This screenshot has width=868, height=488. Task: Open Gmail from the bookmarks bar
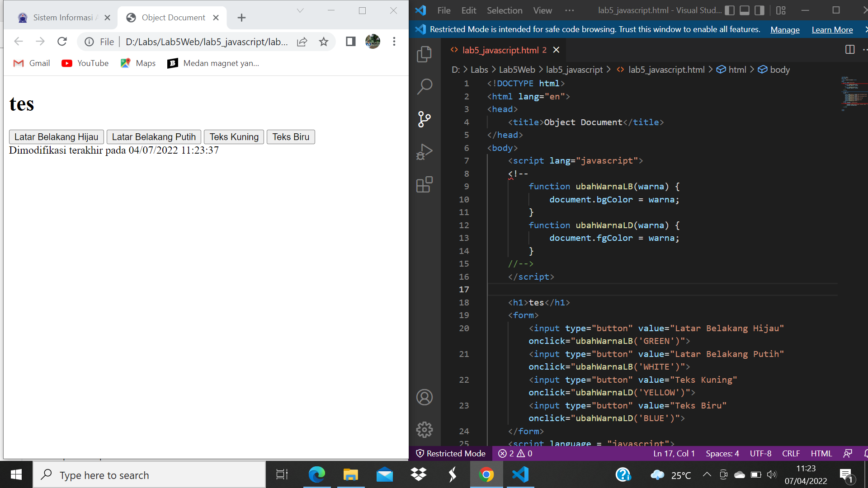pos(31,63)
